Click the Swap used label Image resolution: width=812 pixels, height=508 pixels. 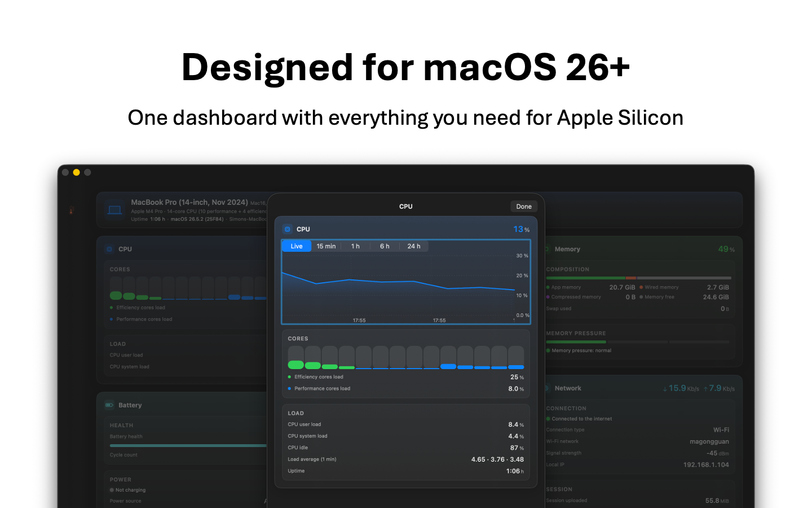coord(558,309)
